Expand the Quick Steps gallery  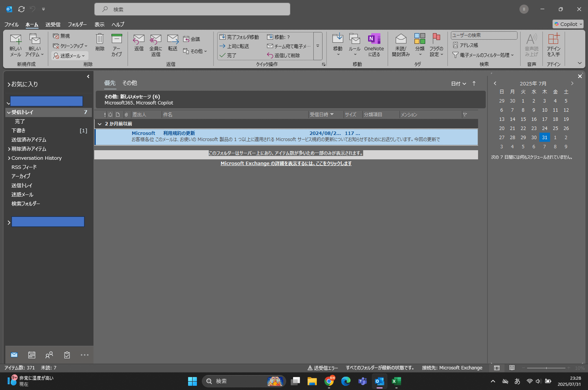click(x=318, y=46)
